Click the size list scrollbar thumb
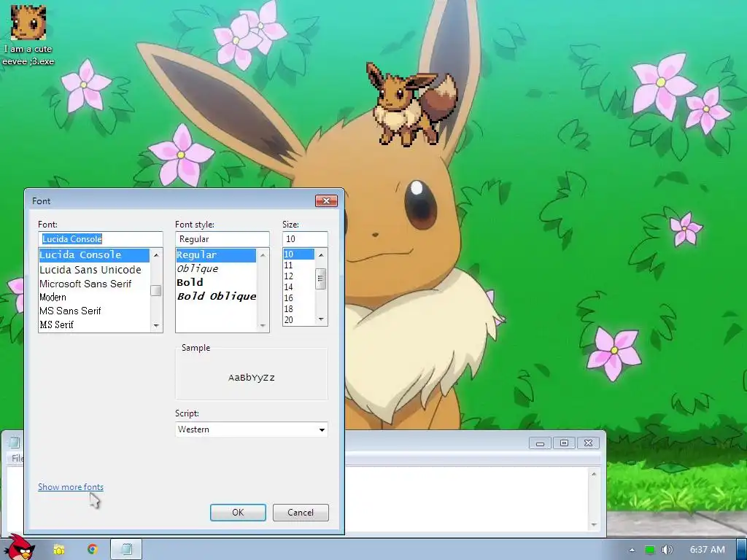Viewport: 747px width, 560px height. pyautogui.click(x=321, y=279)
